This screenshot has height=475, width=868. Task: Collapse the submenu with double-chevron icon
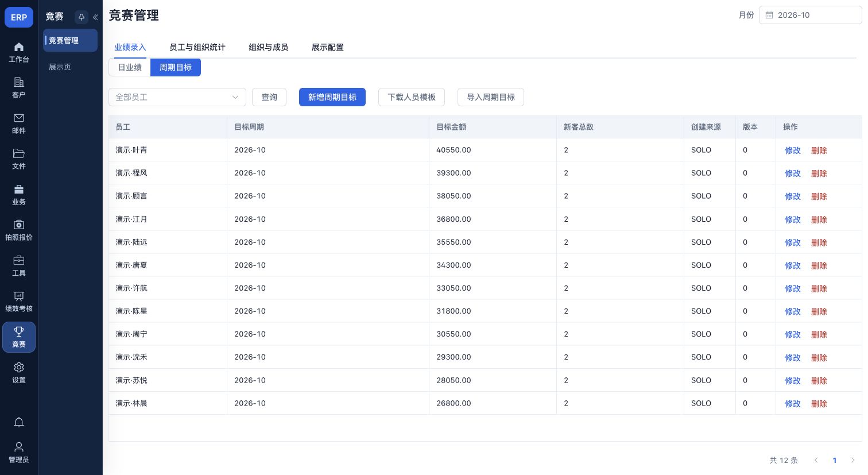[x=95, y=17]
